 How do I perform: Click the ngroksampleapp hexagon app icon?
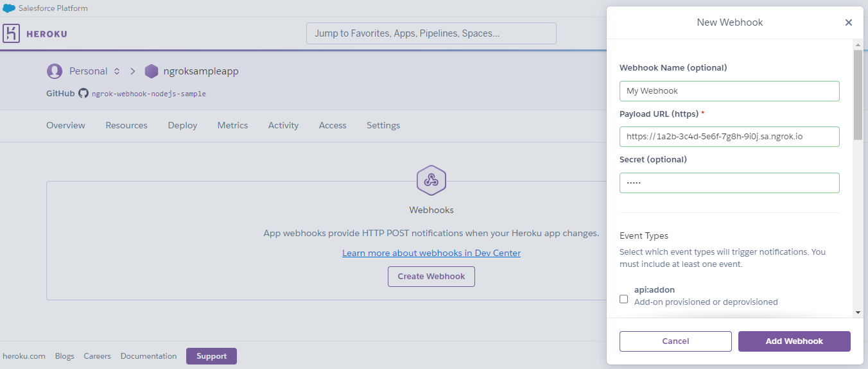click(x=151, y=71)
